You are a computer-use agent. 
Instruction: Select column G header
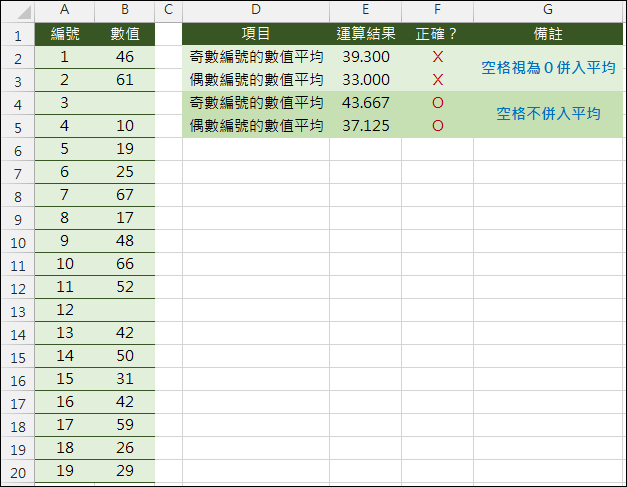click(x=548, y=10)
